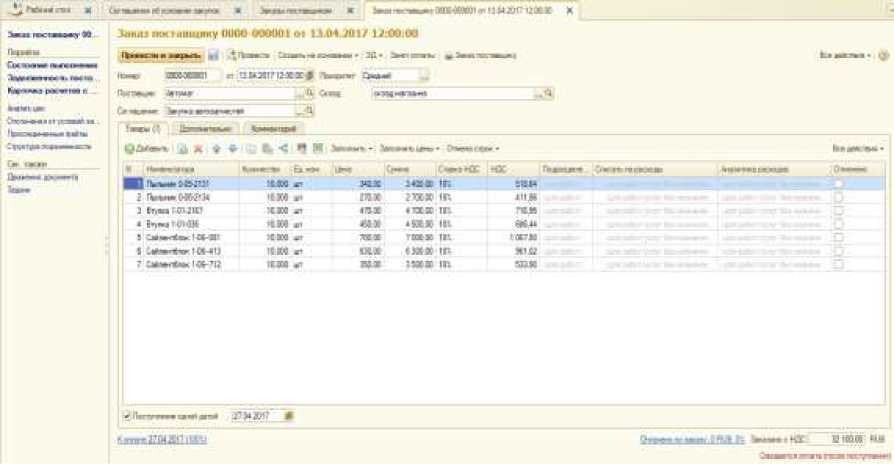894x464 pixels.
Task: Open Состояние выполнения in the sidebar
Action: (52, 66)
